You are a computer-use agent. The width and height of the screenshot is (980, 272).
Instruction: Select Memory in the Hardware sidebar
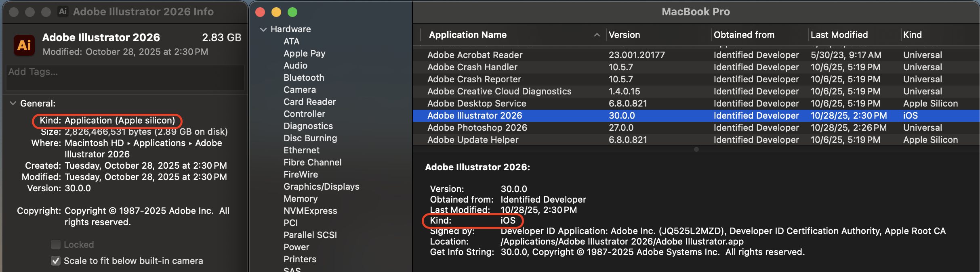pos(301,199)
